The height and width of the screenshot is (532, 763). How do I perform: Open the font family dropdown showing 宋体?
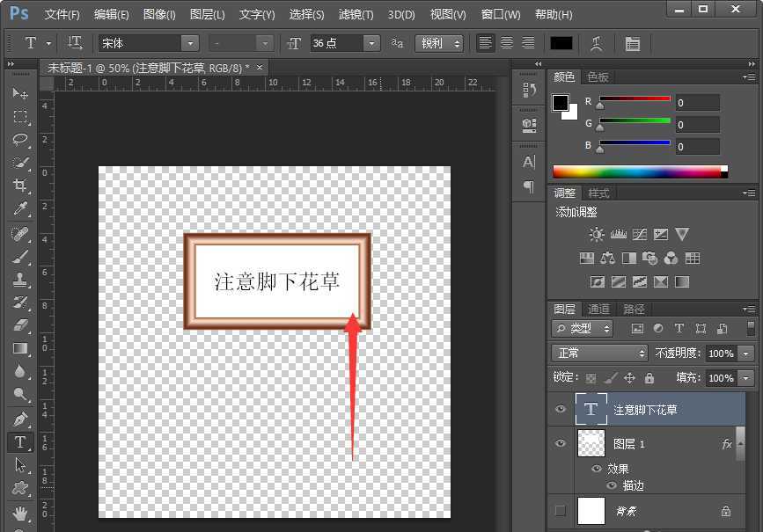(147, 42)
